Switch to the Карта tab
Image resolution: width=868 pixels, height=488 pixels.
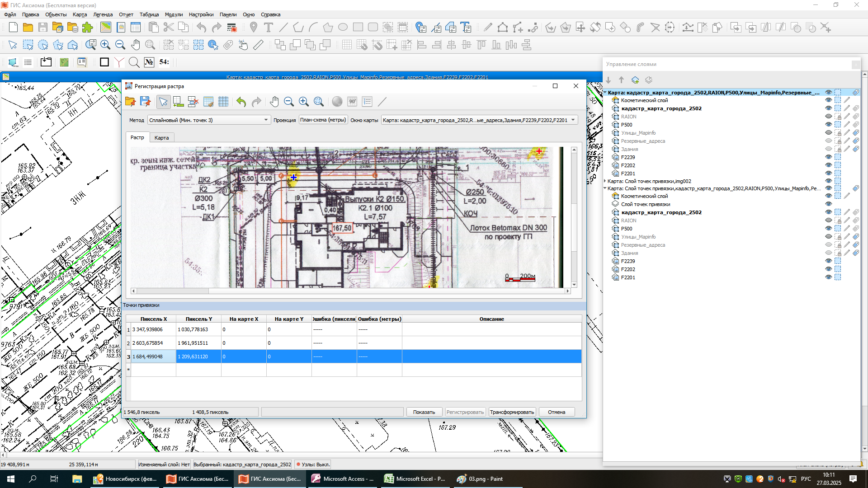click(161, 138)
